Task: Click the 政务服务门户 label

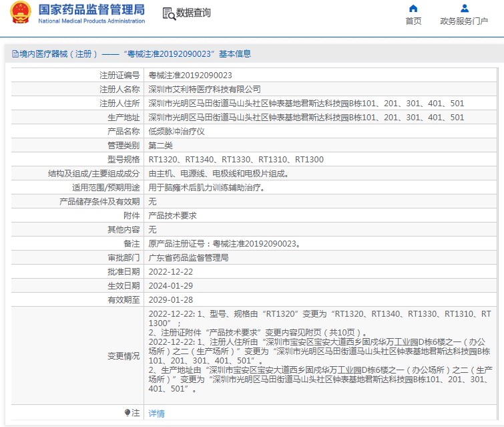Action: pos(464,21)
